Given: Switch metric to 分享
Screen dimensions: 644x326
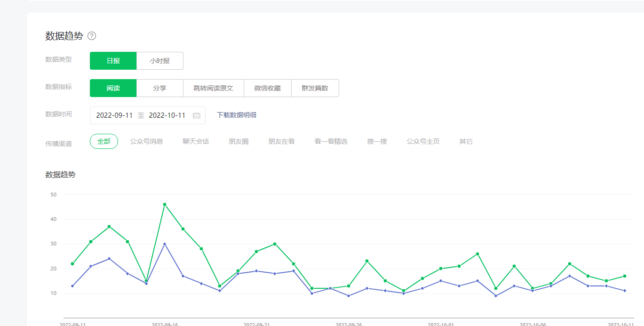Looking at the screenshot, I should click(x=160, y=88).
